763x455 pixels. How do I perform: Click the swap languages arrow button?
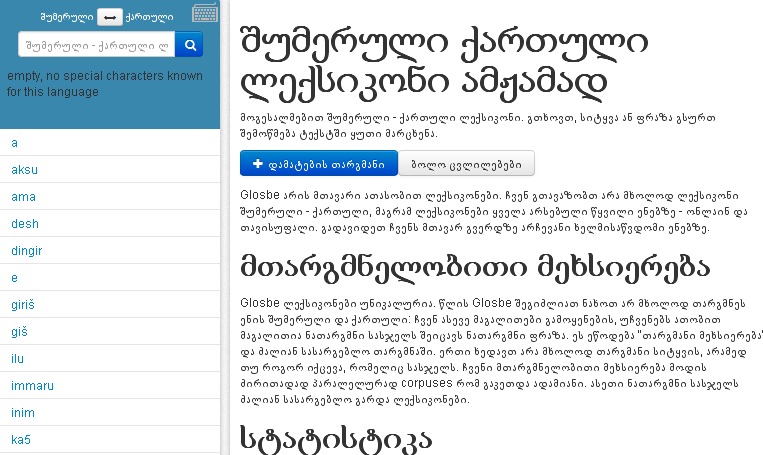(109, 17)
